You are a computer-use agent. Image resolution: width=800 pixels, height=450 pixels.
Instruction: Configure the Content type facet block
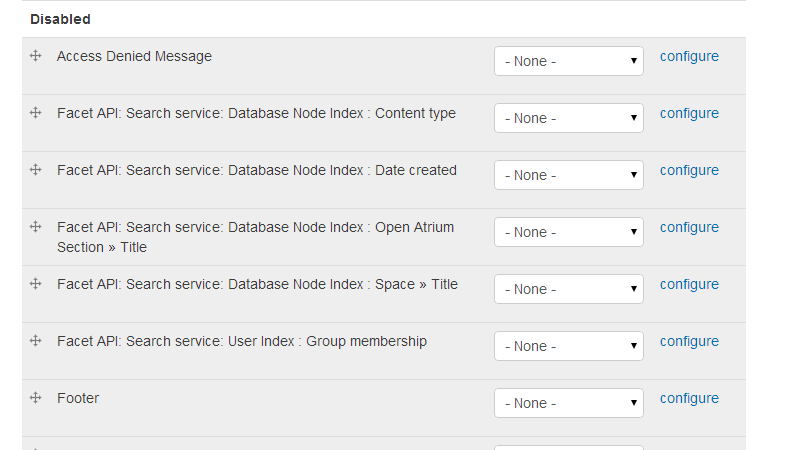(x=689, y=114)
